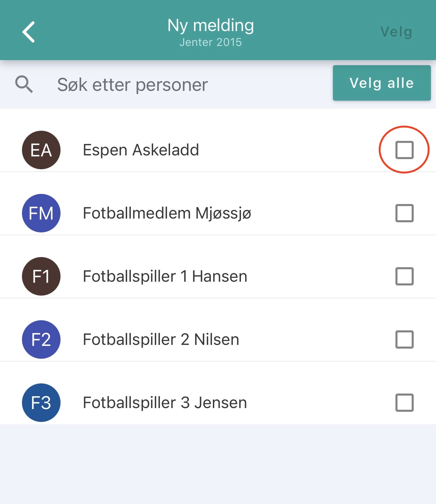Tap the name Fotballspiller 1 Hansen
The width and height of the screenshot is (436, 504).
[x=165, y=276]
